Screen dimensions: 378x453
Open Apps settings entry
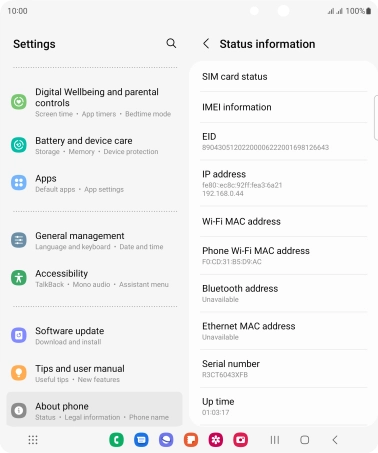tap(94, 183)
